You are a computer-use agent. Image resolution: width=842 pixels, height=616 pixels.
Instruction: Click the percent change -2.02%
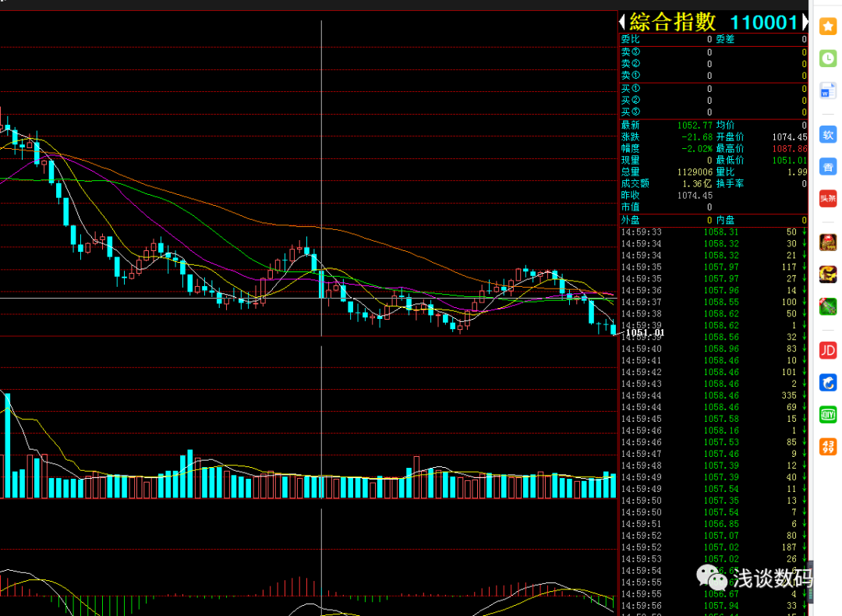[696, 149]
